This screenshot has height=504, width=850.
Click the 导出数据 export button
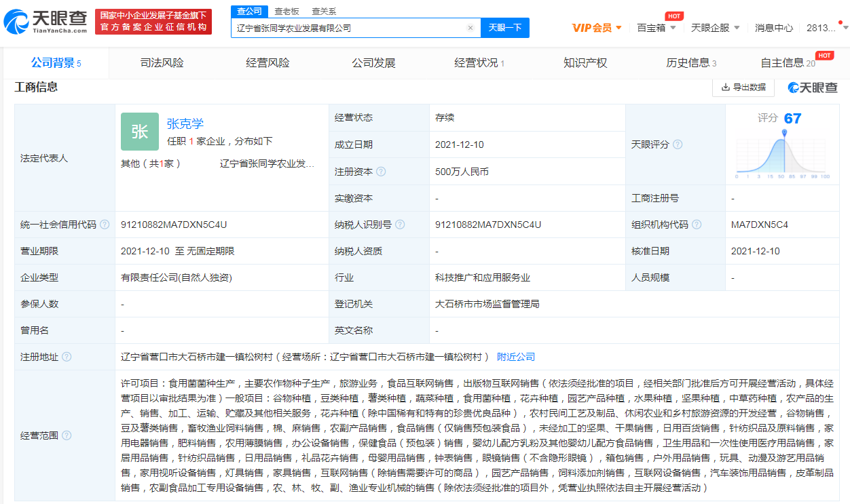click(x=743, y=88)
